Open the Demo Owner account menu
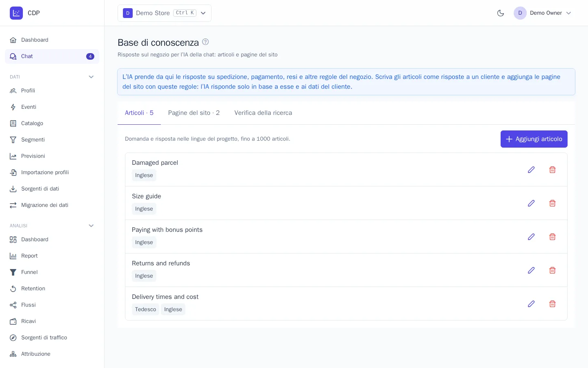This screenshot has width=588, height=368. 543,13
